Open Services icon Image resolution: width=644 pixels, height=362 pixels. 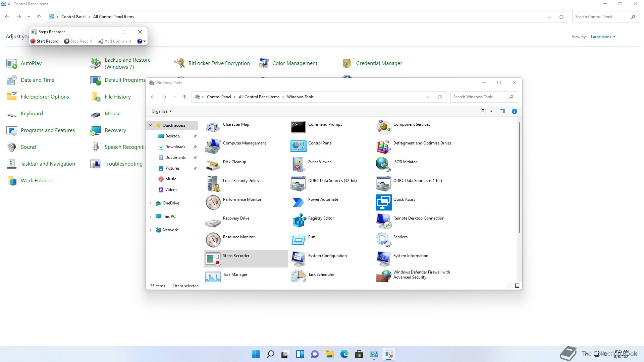[x=383, y=240]
